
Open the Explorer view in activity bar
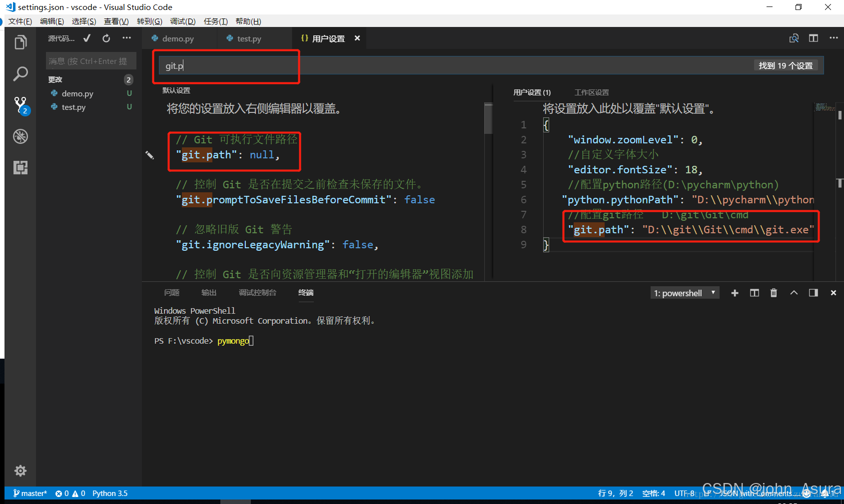tap(20, 42)
